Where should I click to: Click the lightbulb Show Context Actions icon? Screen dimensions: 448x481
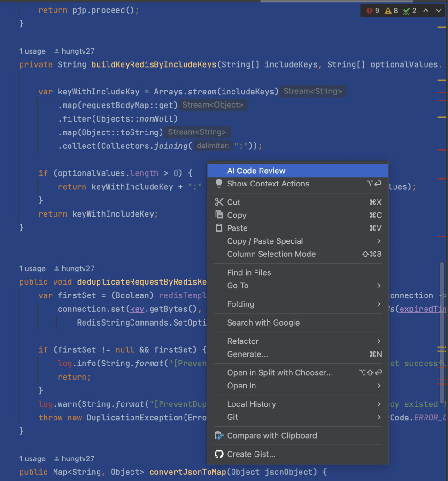(x=219, y=184)
